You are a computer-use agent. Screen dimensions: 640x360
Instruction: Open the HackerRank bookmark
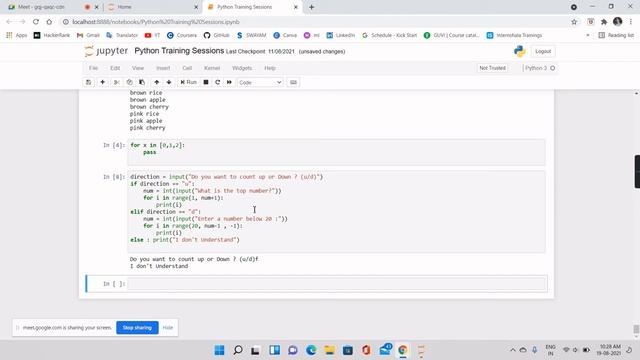tap(51, 36)
